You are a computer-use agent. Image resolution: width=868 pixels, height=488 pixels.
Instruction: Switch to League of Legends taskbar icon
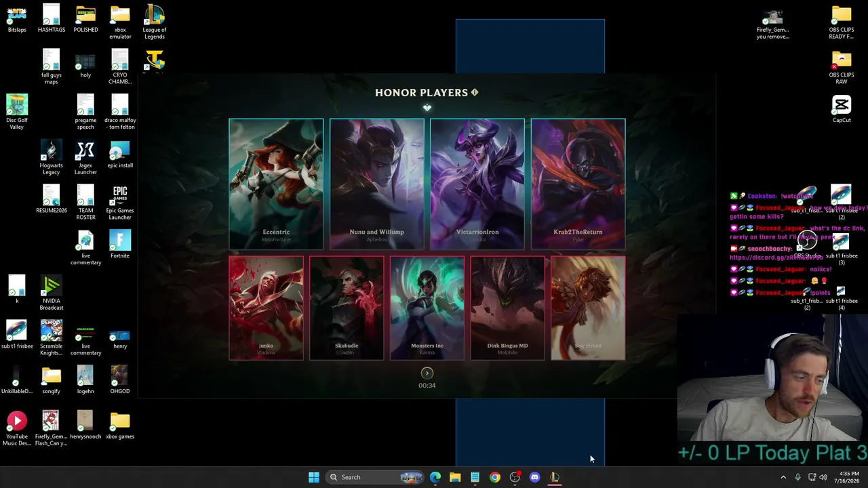(x=555, y=477)
